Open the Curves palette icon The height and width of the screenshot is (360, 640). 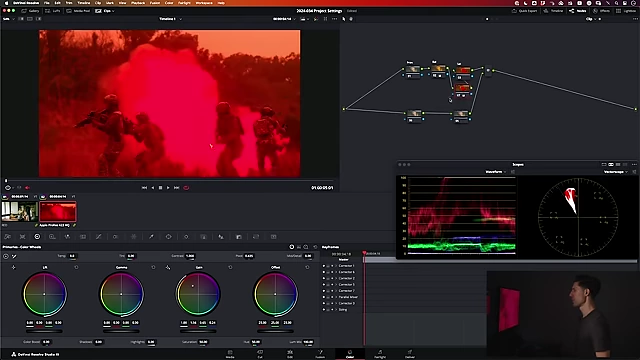(x=98, y=237)
